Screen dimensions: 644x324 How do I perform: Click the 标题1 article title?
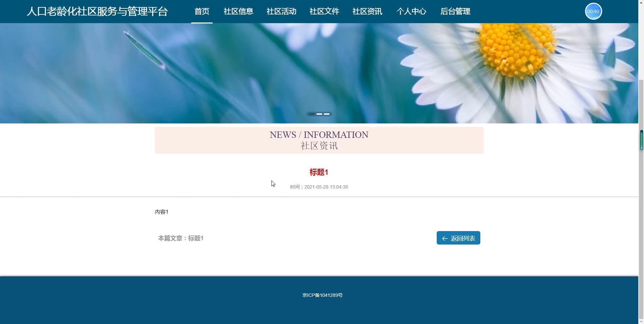pos(319,172)
